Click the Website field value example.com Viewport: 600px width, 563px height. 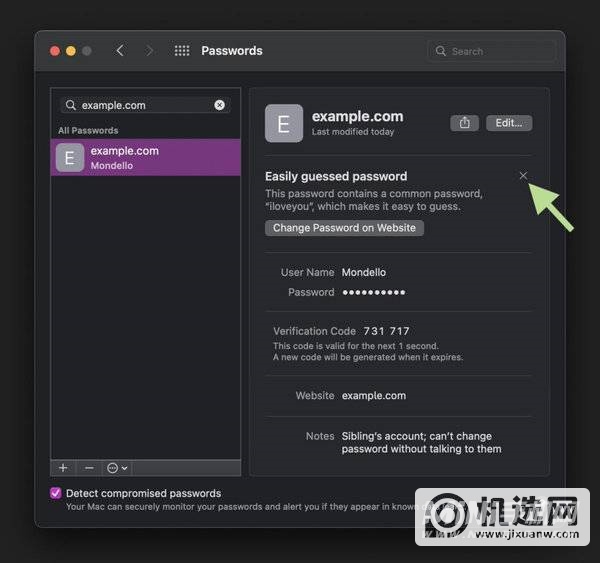[374, 396]
